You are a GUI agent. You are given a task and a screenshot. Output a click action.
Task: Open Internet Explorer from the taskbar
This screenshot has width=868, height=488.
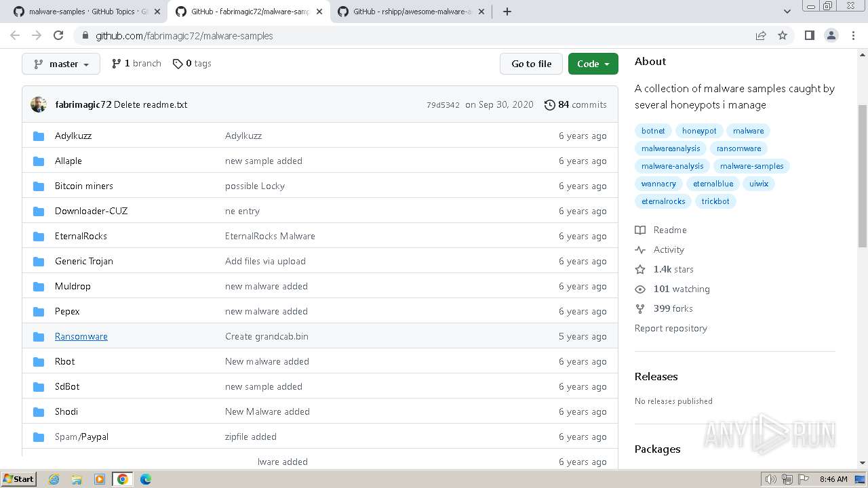point(54,479)
